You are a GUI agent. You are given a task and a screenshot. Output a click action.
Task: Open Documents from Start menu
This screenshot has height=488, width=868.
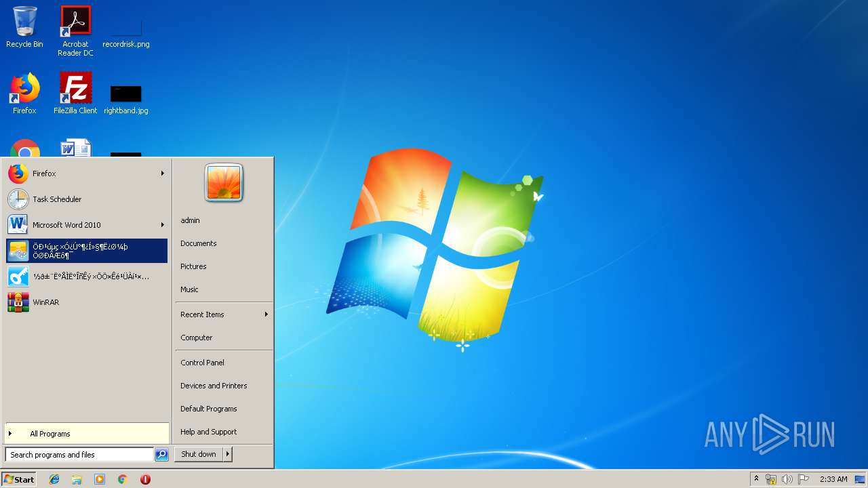224,243
